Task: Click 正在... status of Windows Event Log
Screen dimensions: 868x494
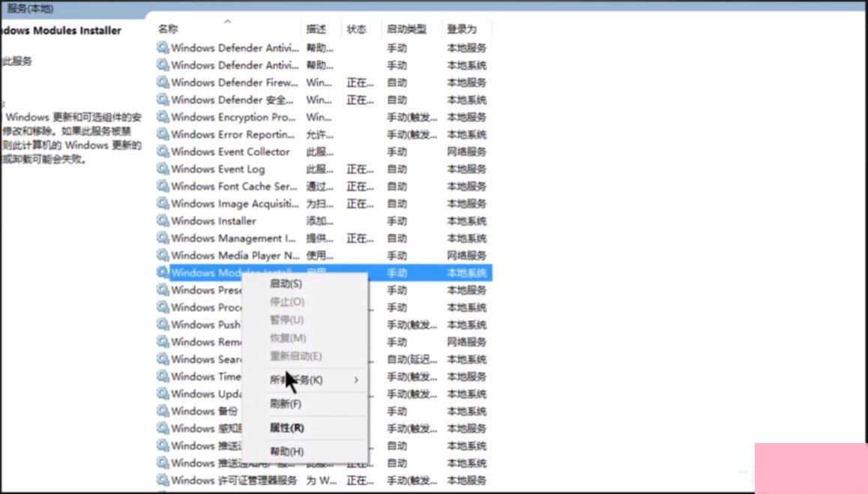Action: (x=360, y=169)
